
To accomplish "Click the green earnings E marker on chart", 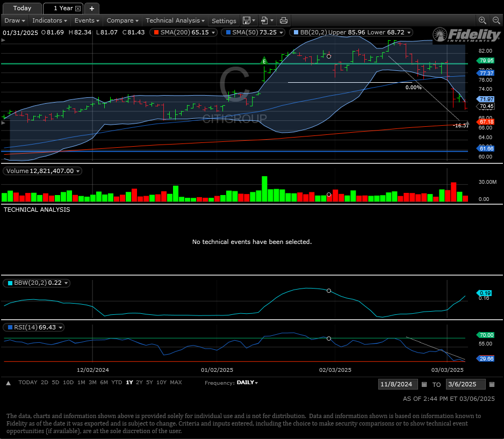I will 264,60.
